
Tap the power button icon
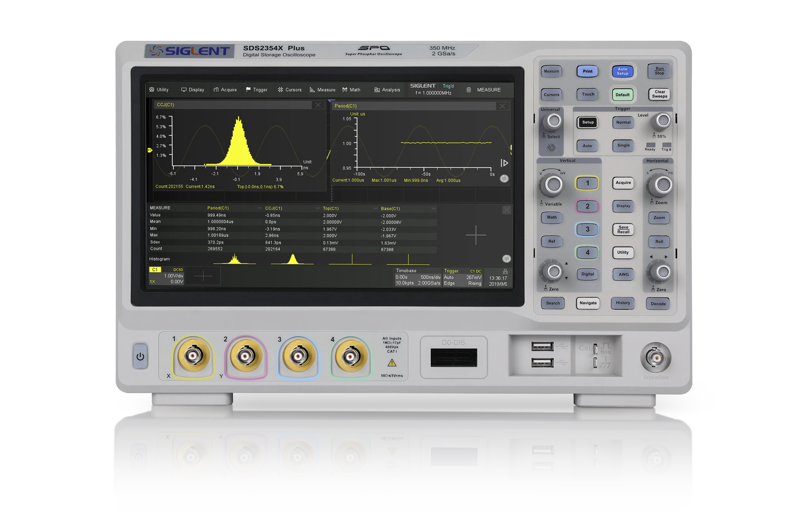pos(140,356)
